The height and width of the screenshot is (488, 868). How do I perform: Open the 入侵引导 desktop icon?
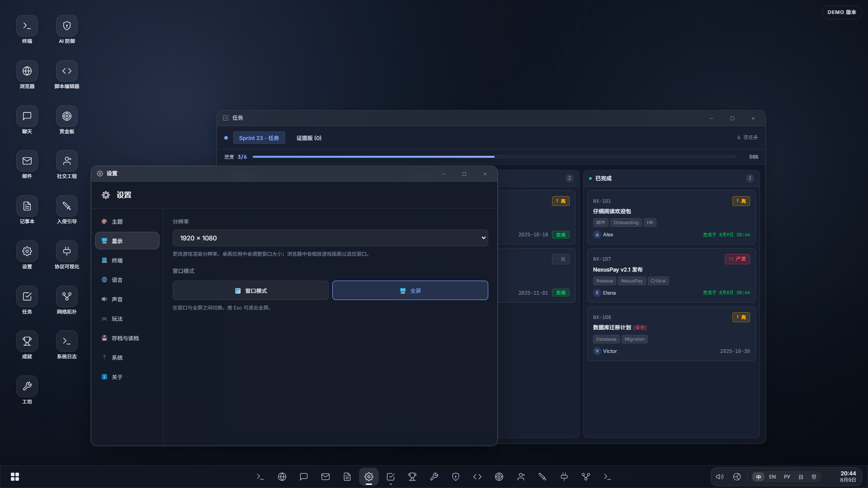click(x=67, y=210)
